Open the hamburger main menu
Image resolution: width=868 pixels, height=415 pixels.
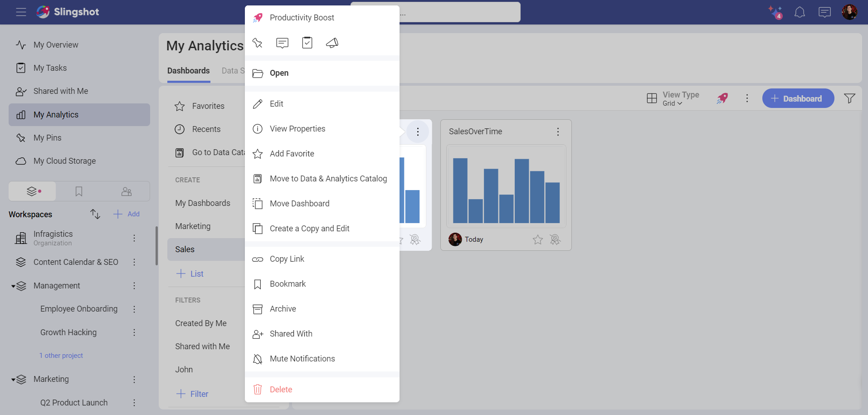pos(21,12)
